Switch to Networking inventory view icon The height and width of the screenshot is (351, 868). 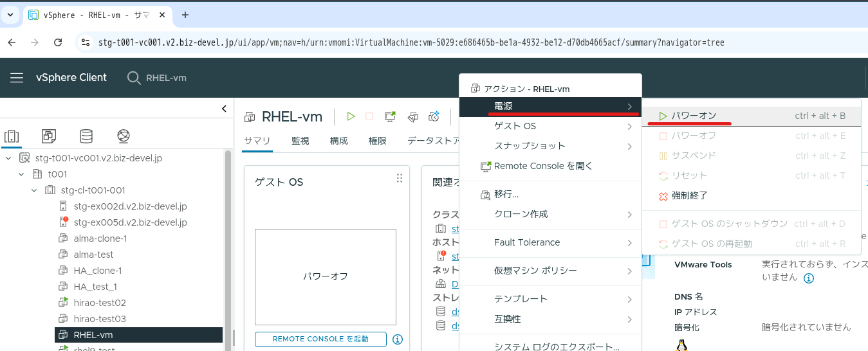(x=124, y=136)
